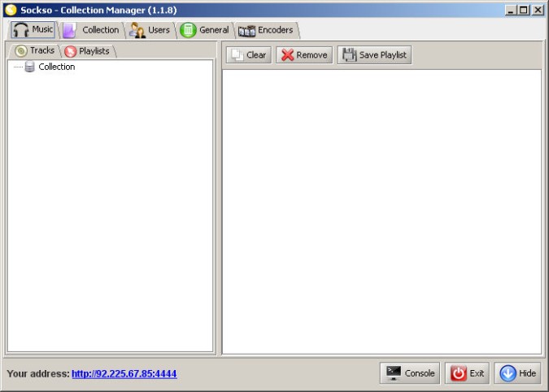The width and height of the screenshot is (549, 392).
Task: Click the purple Collection tab icon
Action: [x=71, y=30]
